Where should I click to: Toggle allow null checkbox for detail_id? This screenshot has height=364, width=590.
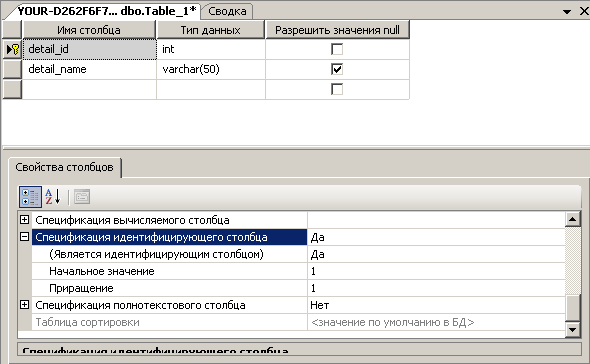click(x=337, y=49)
